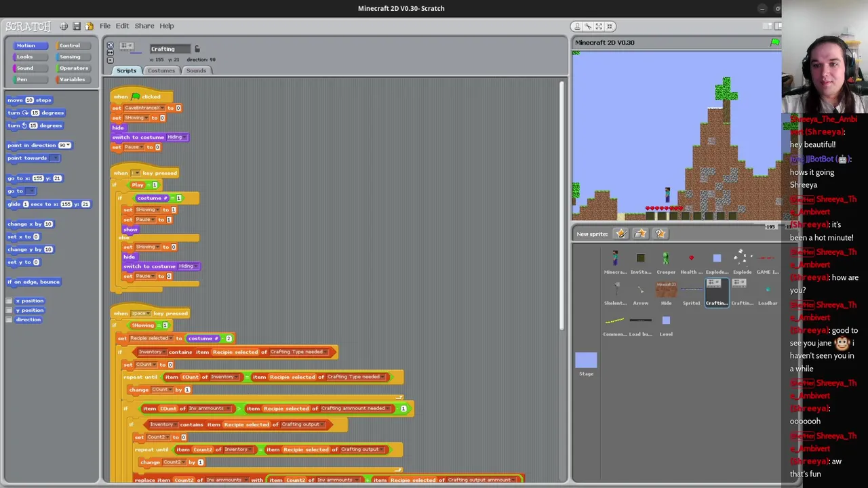Select the GAME I... sprite
Image resolution: width=868 pixels, height=488 pixels.
(x=768, y=261)
